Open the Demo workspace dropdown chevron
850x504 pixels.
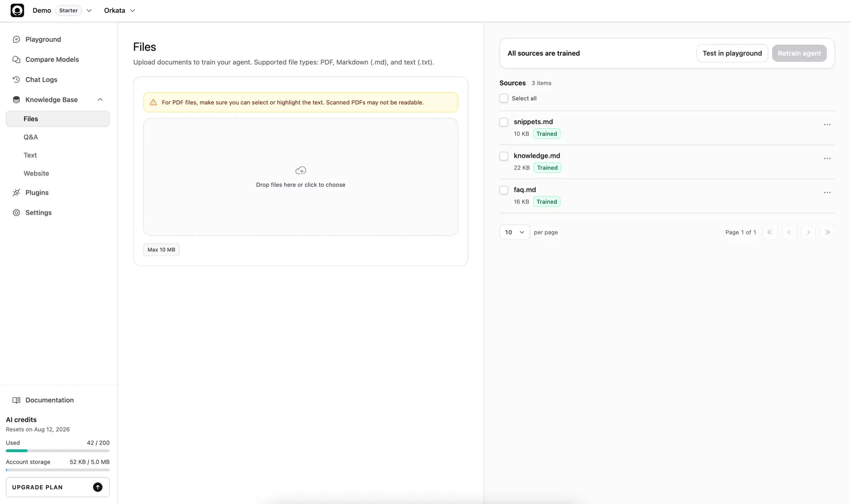[89, 11]
